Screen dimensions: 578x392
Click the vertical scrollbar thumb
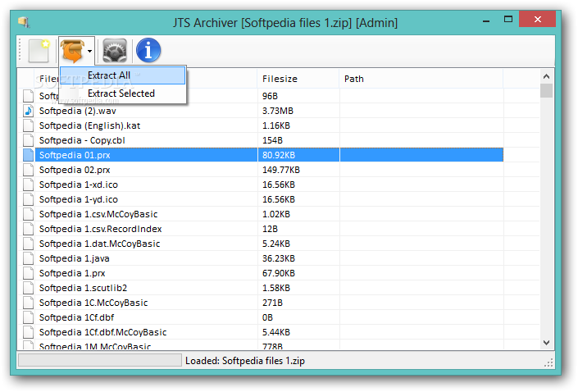click(546, 91)
